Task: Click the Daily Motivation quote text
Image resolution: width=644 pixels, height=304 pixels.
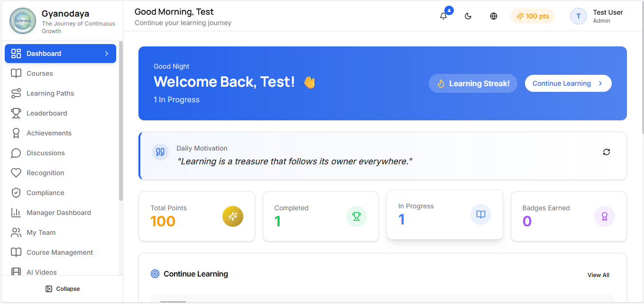Action: [294, 161]
